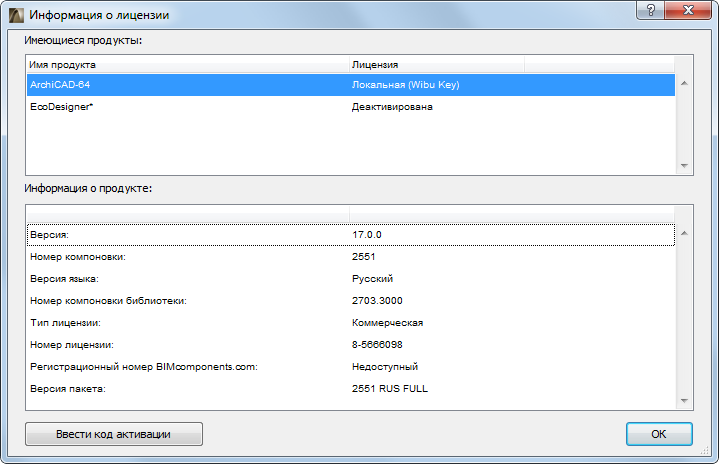The image size is (719, 464).
Task: Click 'Локальная (Wibu Key)' license cell
Action: pyautogui.click(x=405, y=85)
